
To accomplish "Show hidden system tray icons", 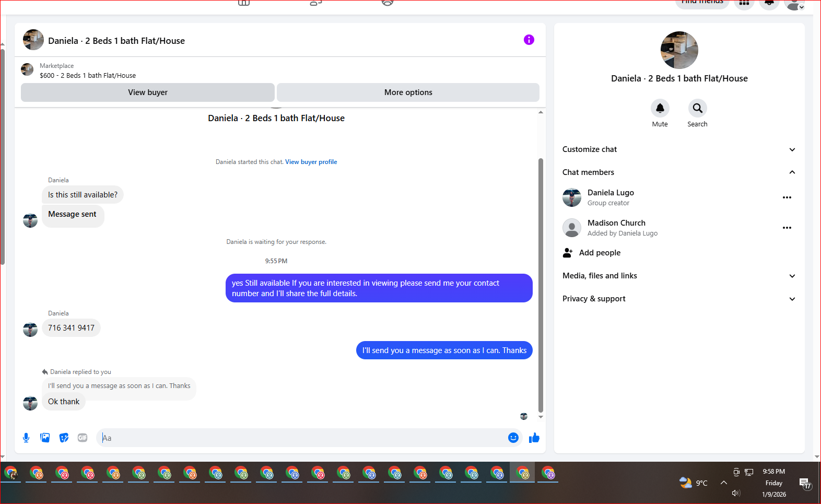I will [x=723, y=483].
